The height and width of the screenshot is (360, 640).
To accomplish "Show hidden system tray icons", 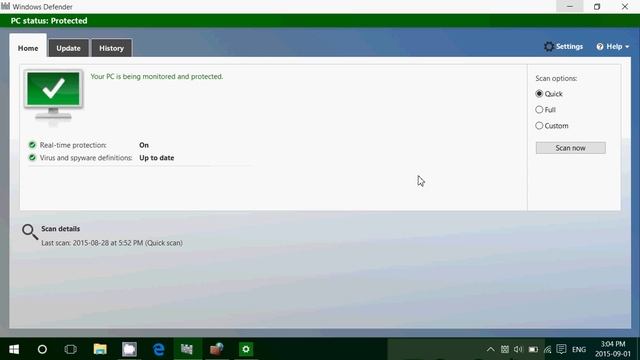I will point(491,349).
